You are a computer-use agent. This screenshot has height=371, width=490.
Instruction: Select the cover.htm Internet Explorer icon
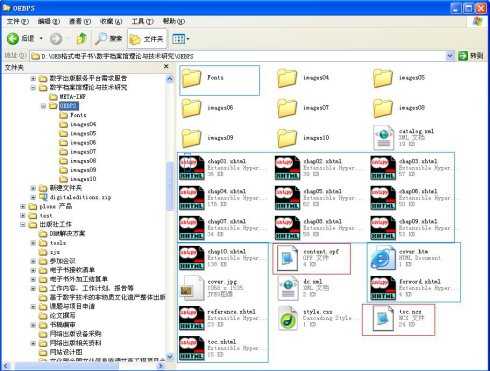pyautogui.click(x=383, y=258)
